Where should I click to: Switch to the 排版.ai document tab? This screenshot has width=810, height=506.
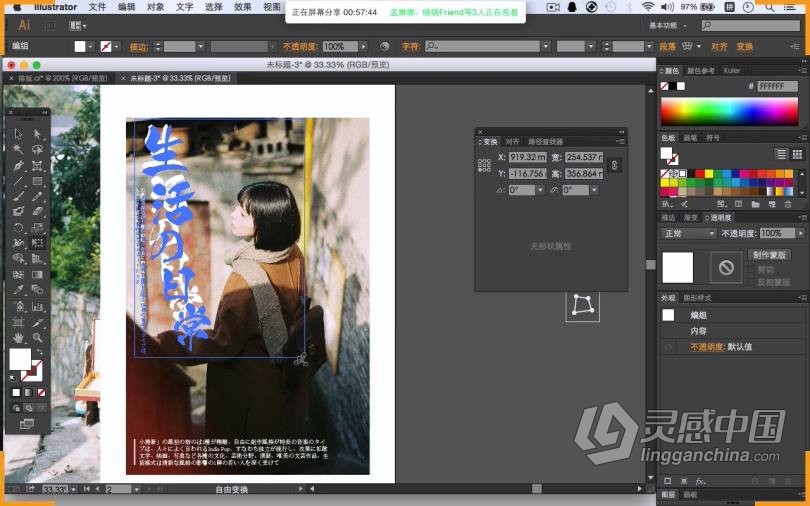coord(63,78)
